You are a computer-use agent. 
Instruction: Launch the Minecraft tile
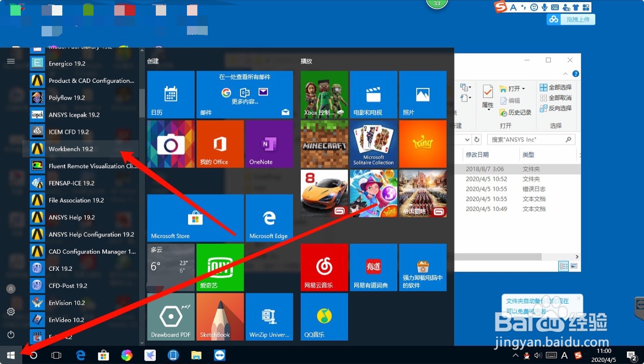(x=324, y=144)
